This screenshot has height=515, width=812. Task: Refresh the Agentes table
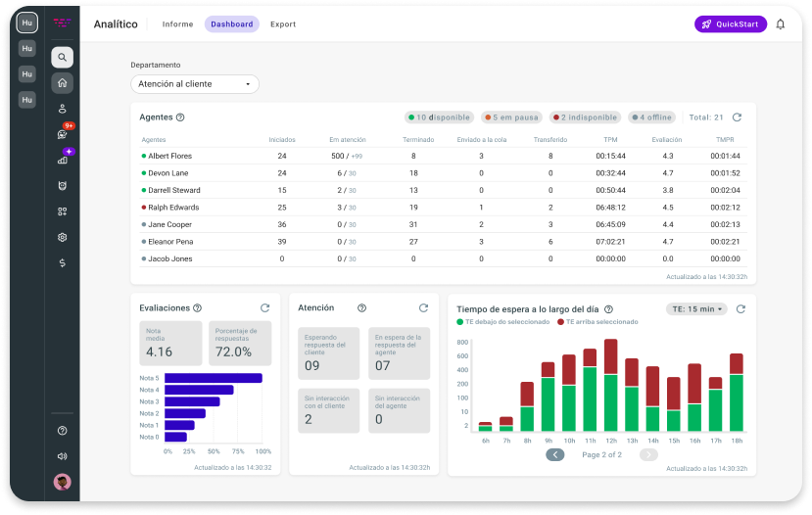[x=737, y=117]
